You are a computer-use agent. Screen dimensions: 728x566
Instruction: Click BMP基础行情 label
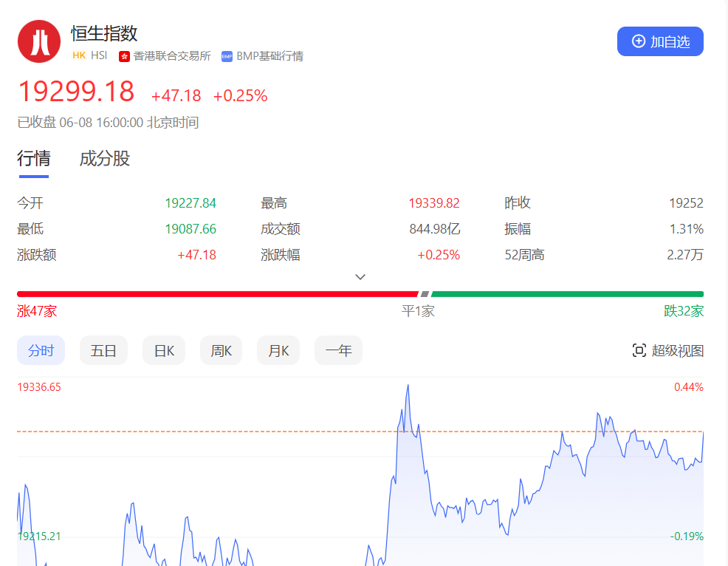tap(269, 56)
